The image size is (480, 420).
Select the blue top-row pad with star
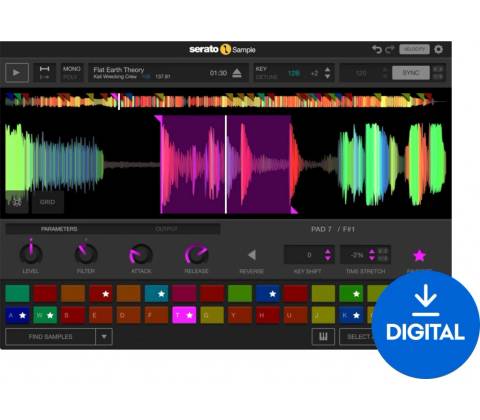click(268, 293)
